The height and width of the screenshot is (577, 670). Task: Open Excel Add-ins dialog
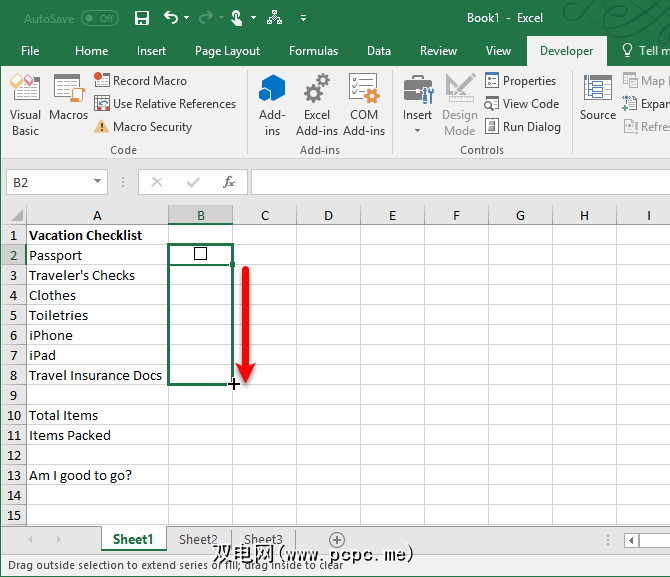317,105
